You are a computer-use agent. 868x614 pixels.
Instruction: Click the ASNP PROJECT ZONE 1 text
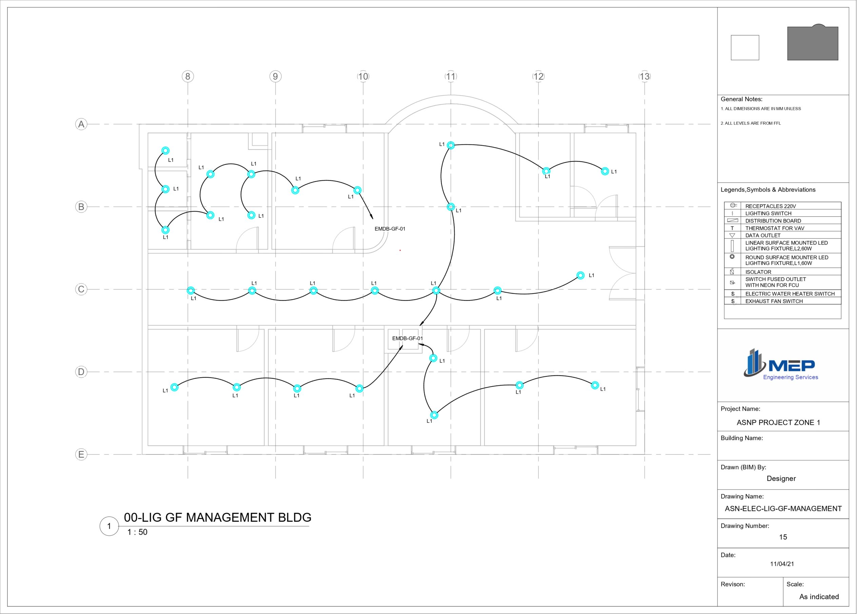(778, 423)
